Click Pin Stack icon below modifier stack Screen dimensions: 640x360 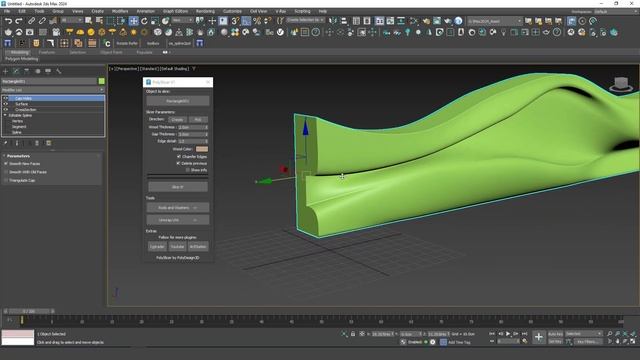coord(6,143)
